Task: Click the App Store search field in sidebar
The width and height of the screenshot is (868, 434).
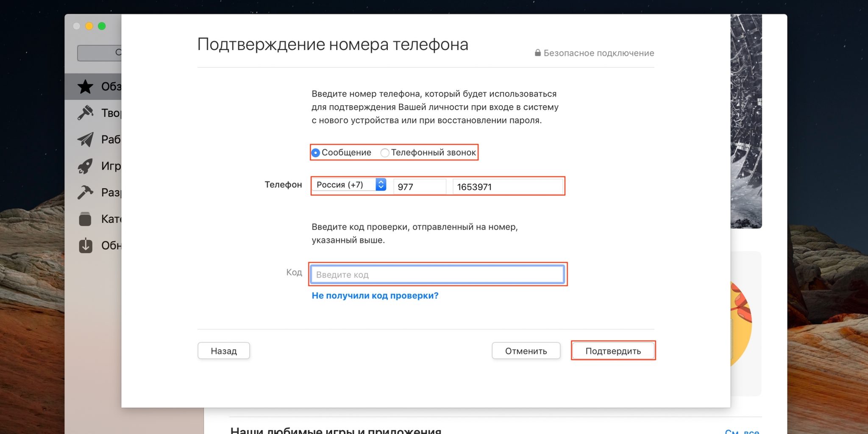Action: [x=100, y=53]
